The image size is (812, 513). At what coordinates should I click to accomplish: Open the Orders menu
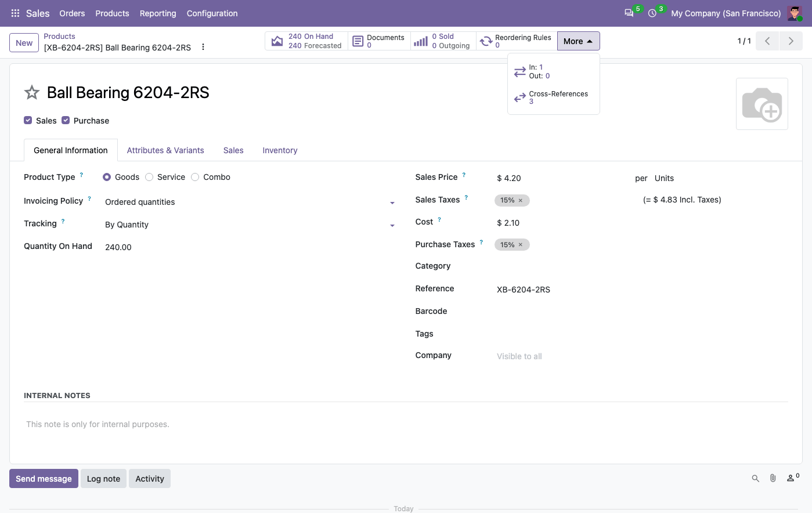pyautogui.click(x=72, y=13)
